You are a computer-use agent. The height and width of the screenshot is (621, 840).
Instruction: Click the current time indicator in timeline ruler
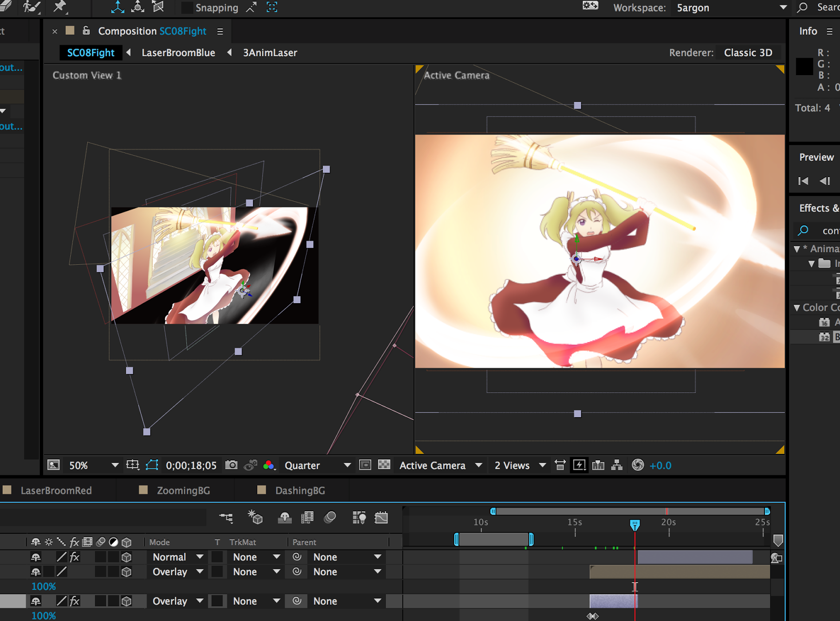[x=635, y=524]
